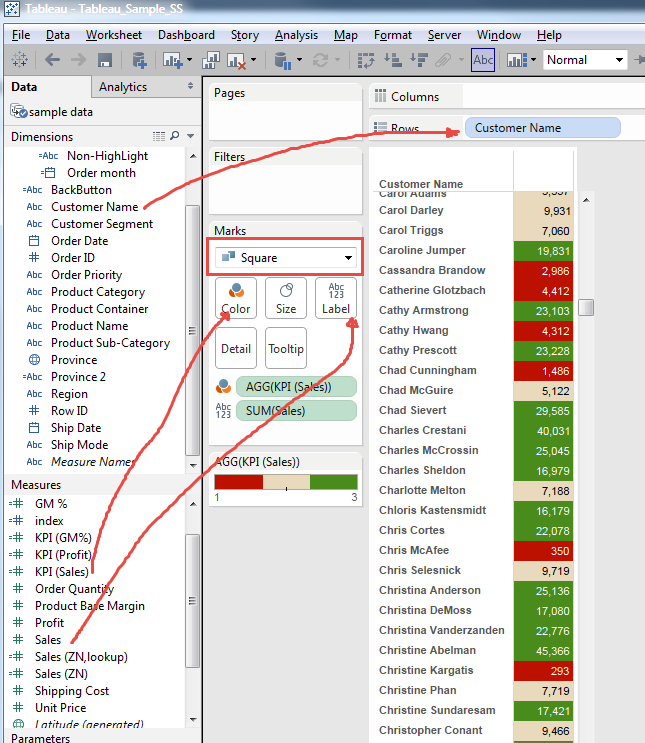645x743 pixels.
Task: Open the Normal fit dropdown
Action: (585, 60)
